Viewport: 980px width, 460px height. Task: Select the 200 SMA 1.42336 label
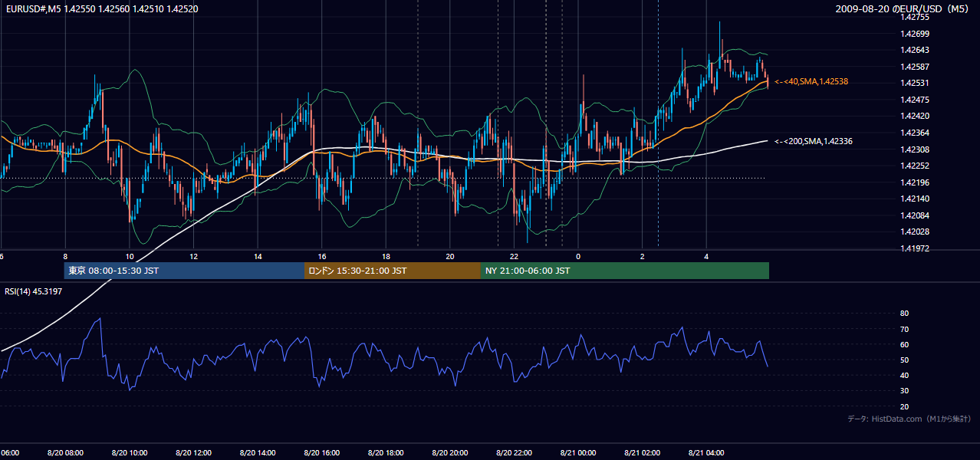pos(813,141)
